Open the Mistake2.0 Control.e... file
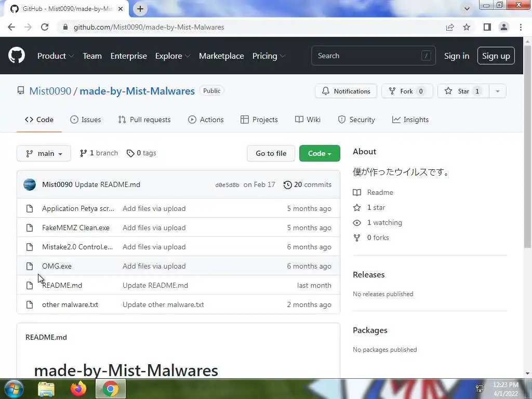 [x=77, y=247]
